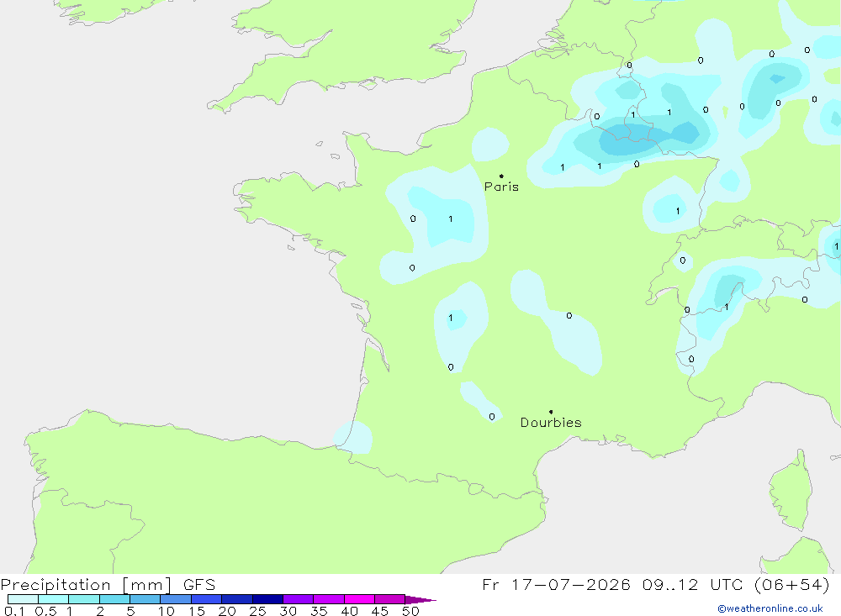The height and width of the screenshot is (616, 841).
Task: Click the legend label '25'
Action: tap(257, 611)
